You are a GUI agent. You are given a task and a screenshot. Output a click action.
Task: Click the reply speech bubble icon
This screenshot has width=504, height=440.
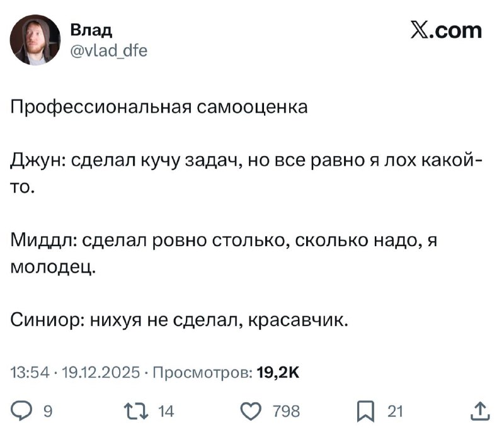click(x=21, y=411)
